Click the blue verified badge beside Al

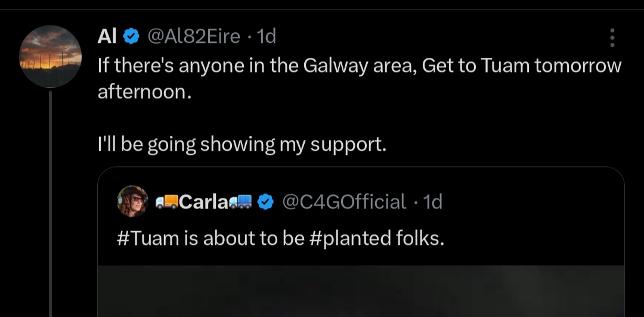131,37
